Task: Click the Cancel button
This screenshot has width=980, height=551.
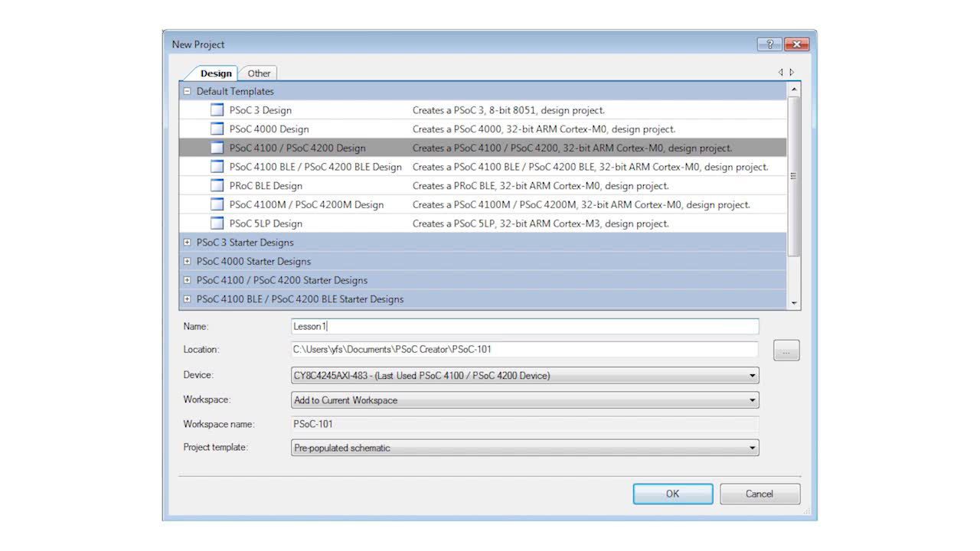Action: (x=759, y=494)
